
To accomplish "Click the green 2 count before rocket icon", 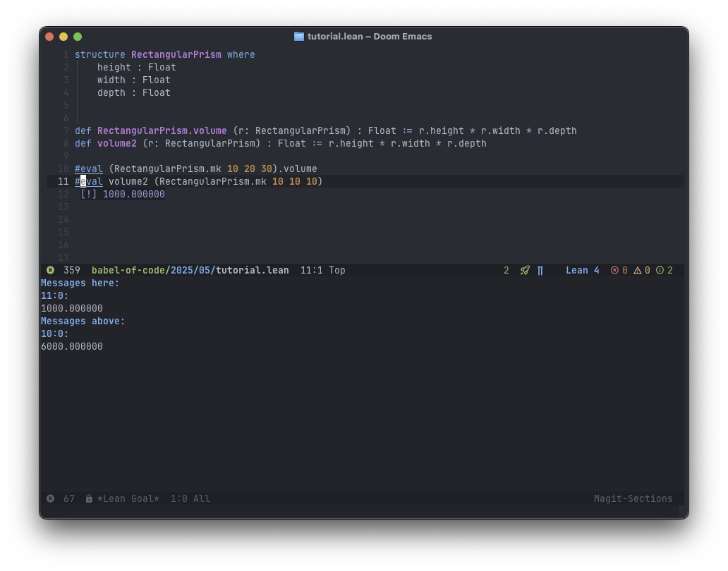I will click(x=506, y=271).
